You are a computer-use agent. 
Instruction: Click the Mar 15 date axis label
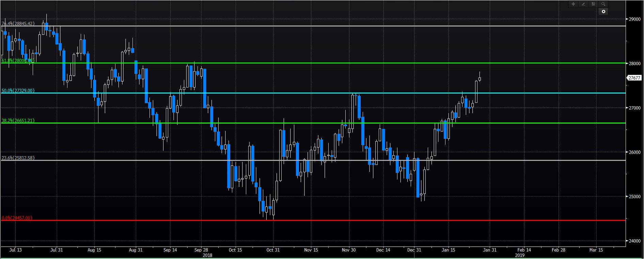tap(596, 250)
